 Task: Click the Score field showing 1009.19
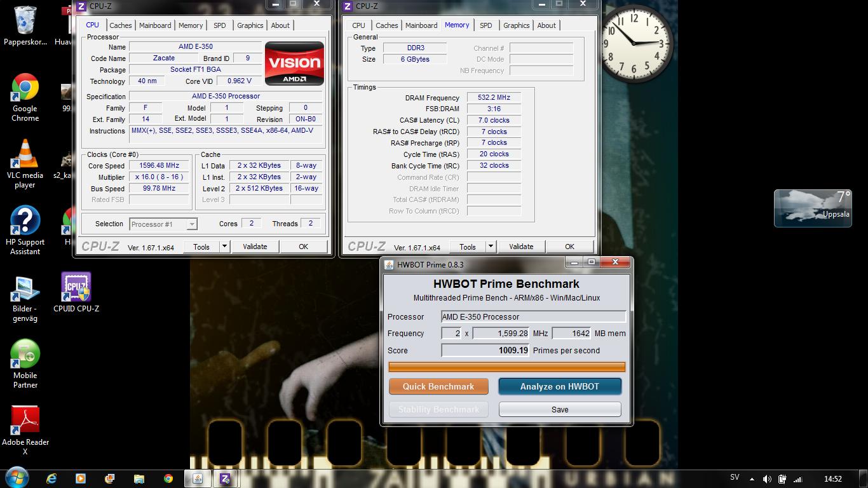click(x=486, y=351)
